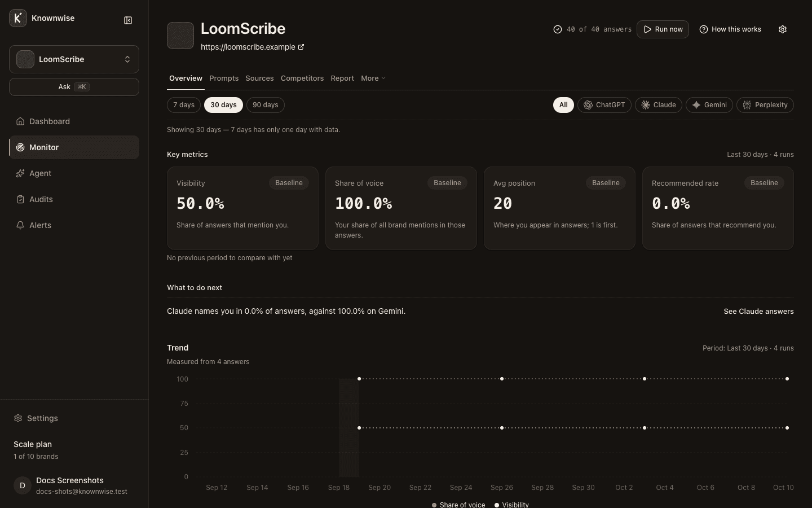Click the Run now button
This screenshot has height=508, width=812.
click(663, 29)
